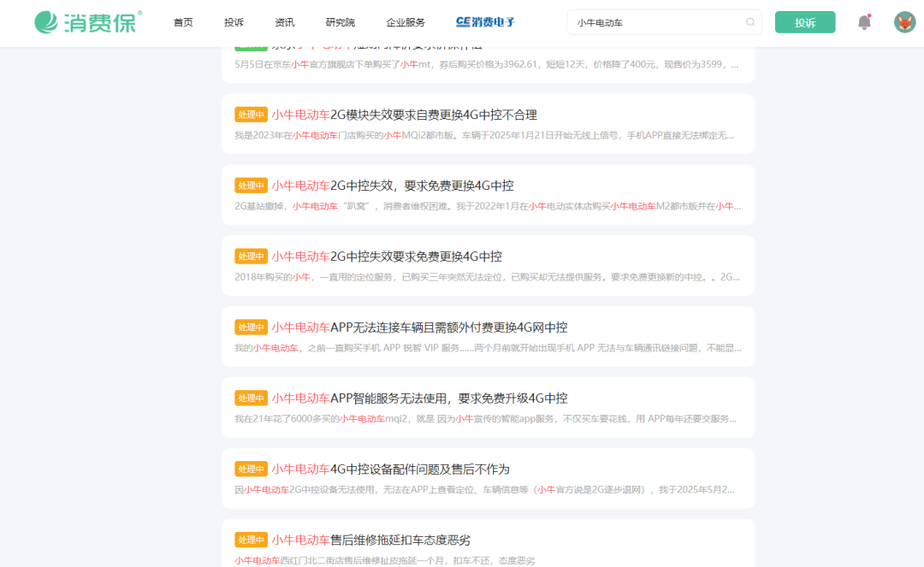Click 处理中 tag on 售后维修拖延 complaint
Image resolution: width=924 pixels, height=567 pixels.
pyautogui.click(x=251, y=540)
